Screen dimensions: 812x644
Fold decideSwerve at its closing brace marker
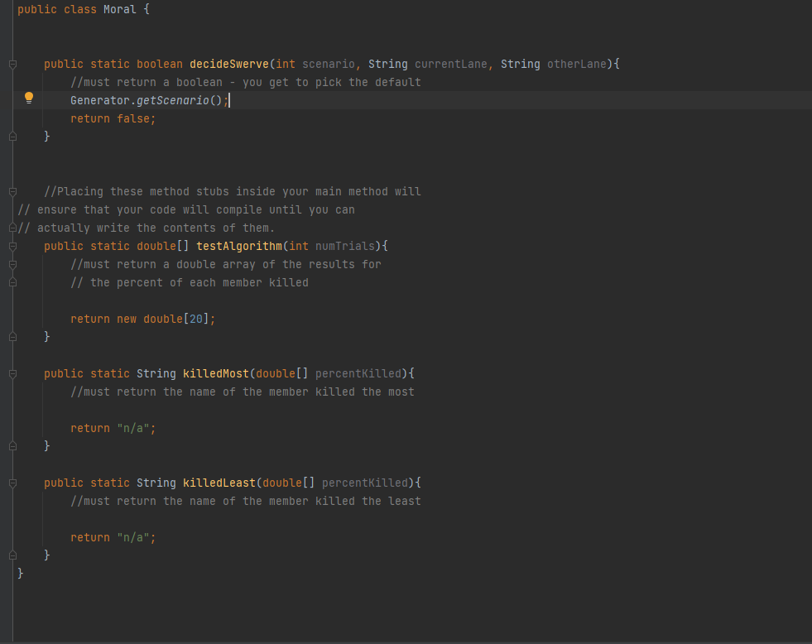(x=12, y=136)
